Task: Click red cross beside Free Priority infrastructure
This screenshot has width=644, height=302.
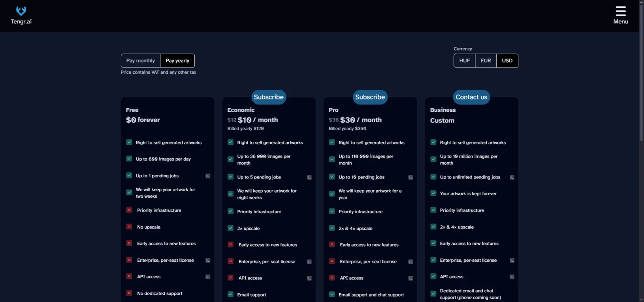Action: pyautogui.click(x=129, y=210)
